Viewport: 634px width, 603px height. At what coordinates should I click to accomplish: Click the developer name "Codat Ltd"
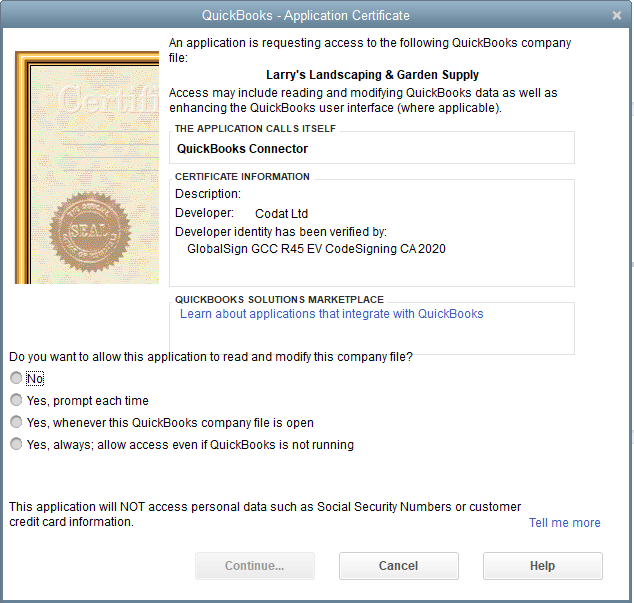(281, 213)
